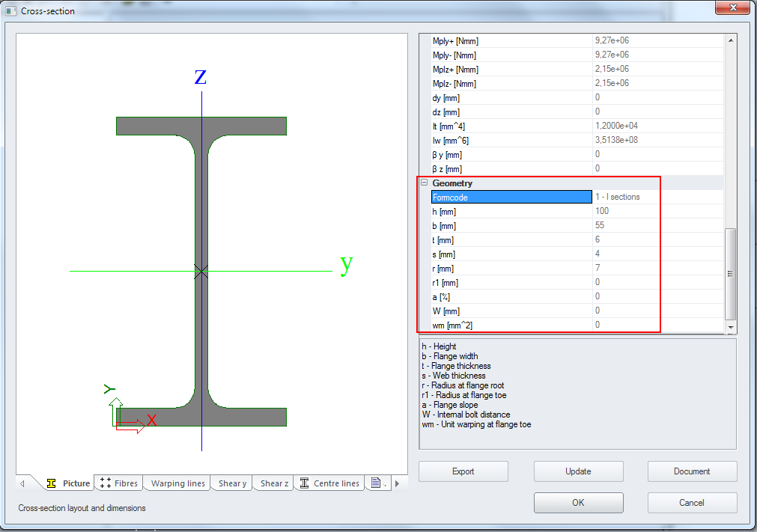
Task: Click the green y axis label
Action: (347, 265)
